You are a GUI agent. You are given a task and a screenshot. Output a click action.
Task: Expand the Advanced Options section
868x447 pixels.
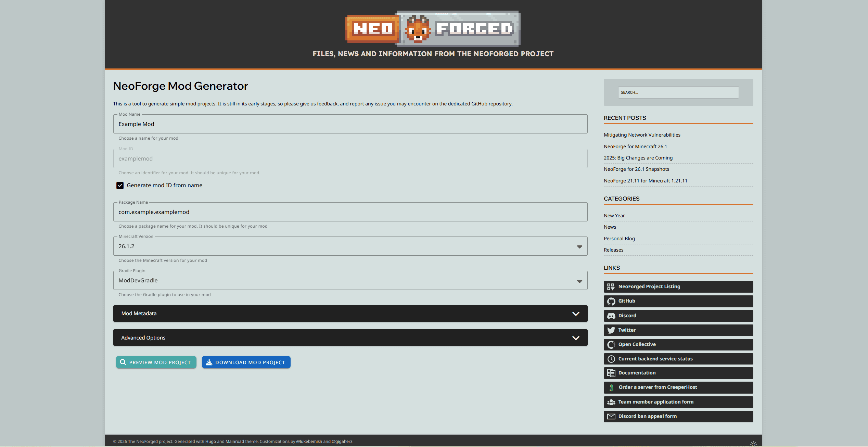tap(350, 337)
